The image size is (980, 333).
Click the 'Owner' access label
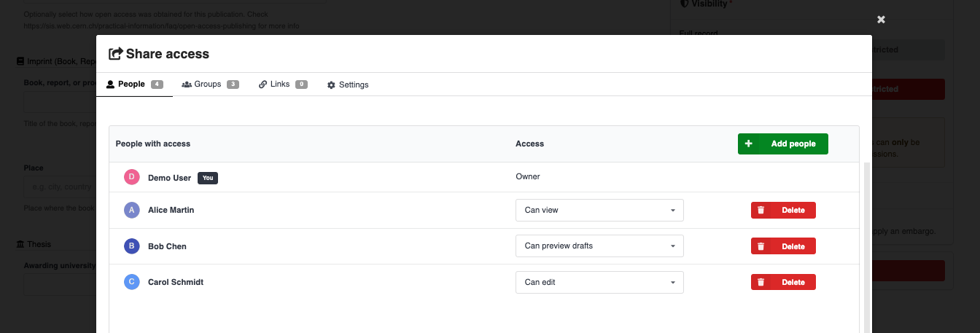pos(528,176)
